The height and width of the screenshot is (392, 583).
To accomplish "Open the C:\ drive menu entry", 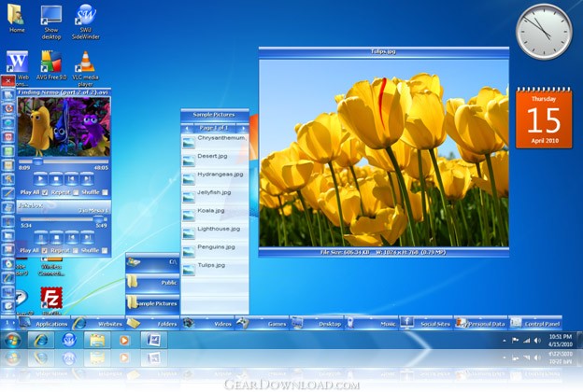I will point(152,263).
